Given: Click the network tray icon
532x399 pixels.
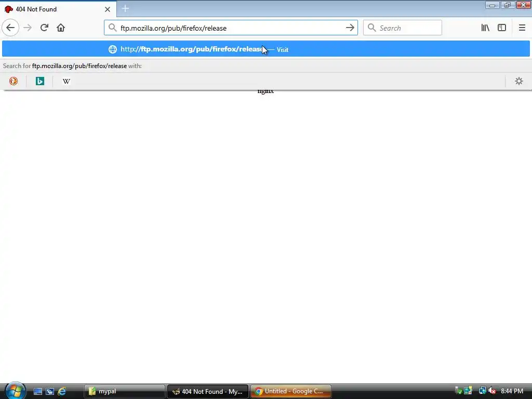Looking at the screenshot, I should [482, 391].
